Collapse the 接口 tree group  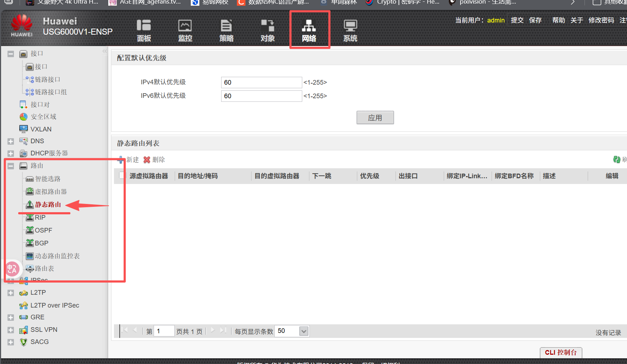[11, 54]
